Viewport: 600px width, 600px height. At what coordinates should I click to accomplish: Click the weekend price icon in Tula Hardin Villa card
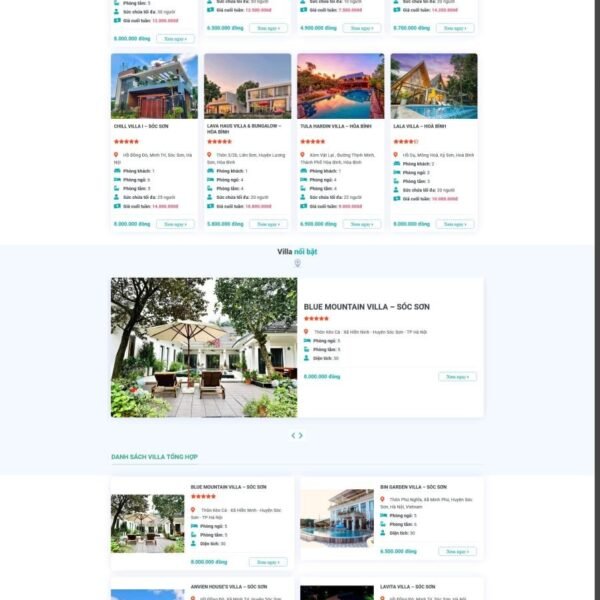click(x=303, y=206)
